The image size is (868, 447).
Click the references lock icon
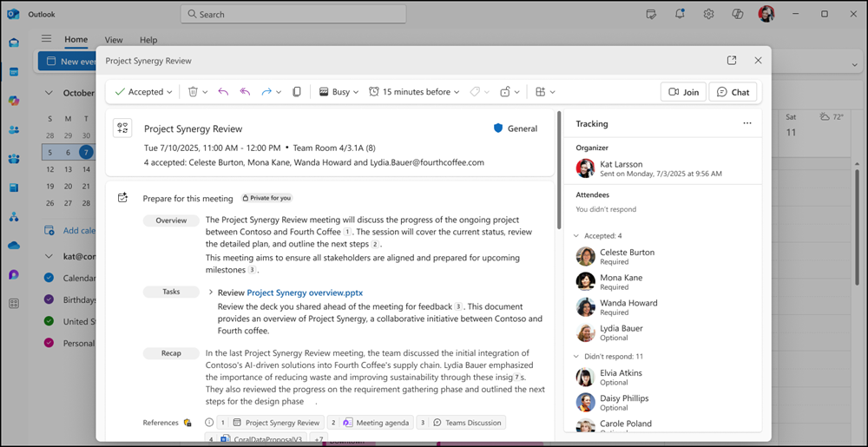click(x=187, y=423)
